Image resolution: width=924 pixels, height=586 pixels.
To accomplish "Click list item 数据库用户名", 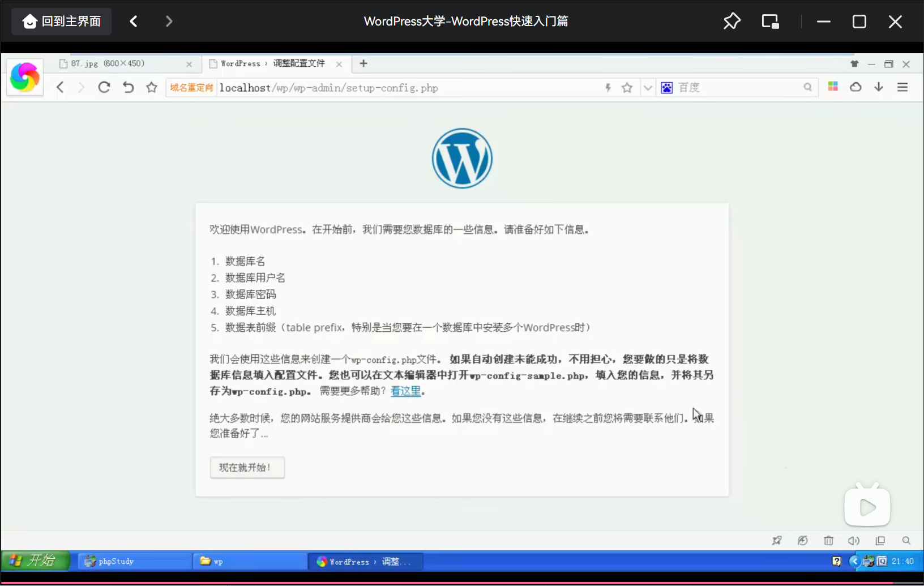I will (x=255, y=278).
